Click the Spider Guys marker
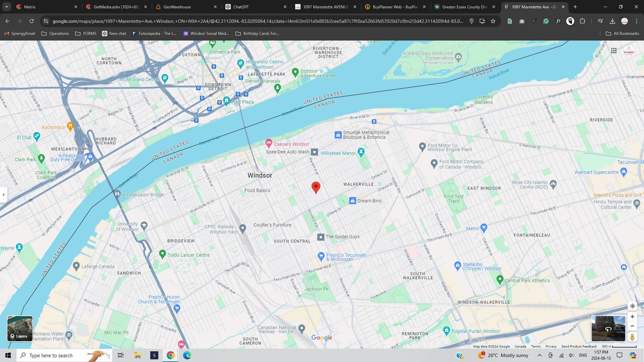 point(321,237)
